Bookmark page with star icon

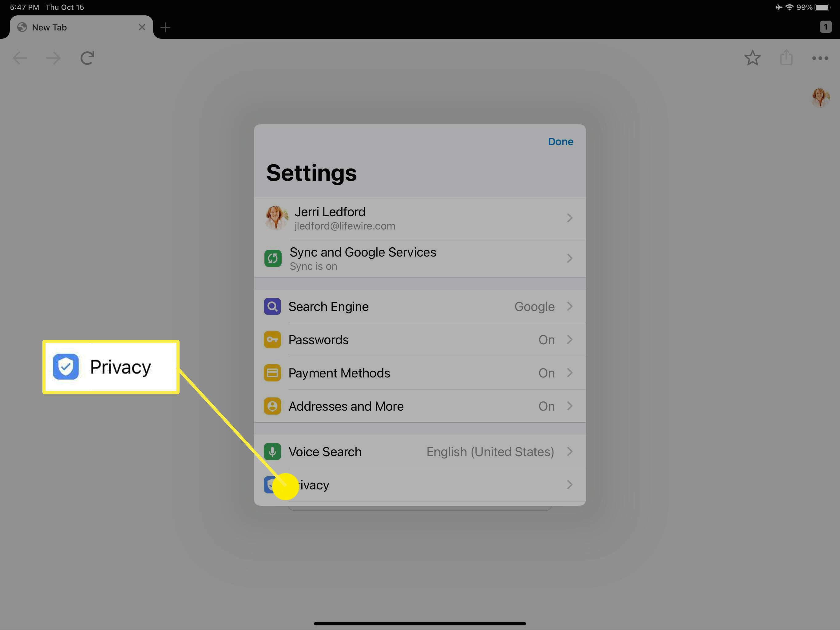pos(752,58)
